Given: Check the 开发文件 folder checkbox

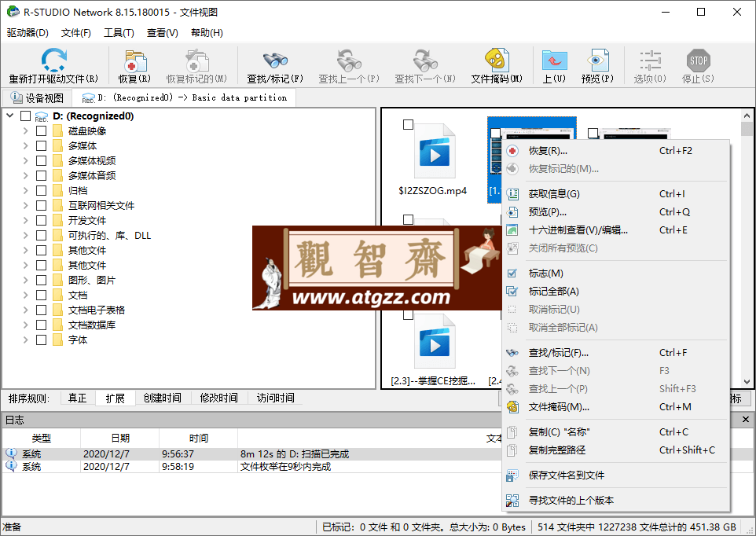Looking at the screenshot, I should tap(42, 220).
